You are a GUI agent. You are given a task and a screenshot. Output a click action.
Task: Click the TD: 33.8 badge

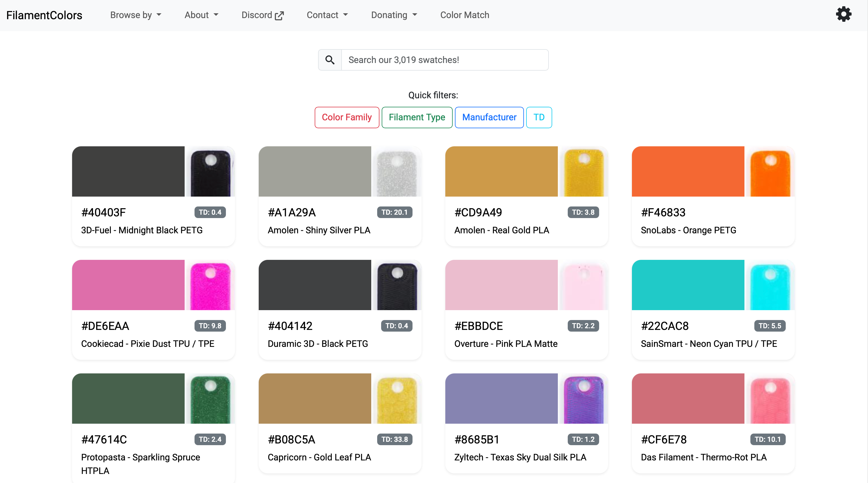[395, 439]
